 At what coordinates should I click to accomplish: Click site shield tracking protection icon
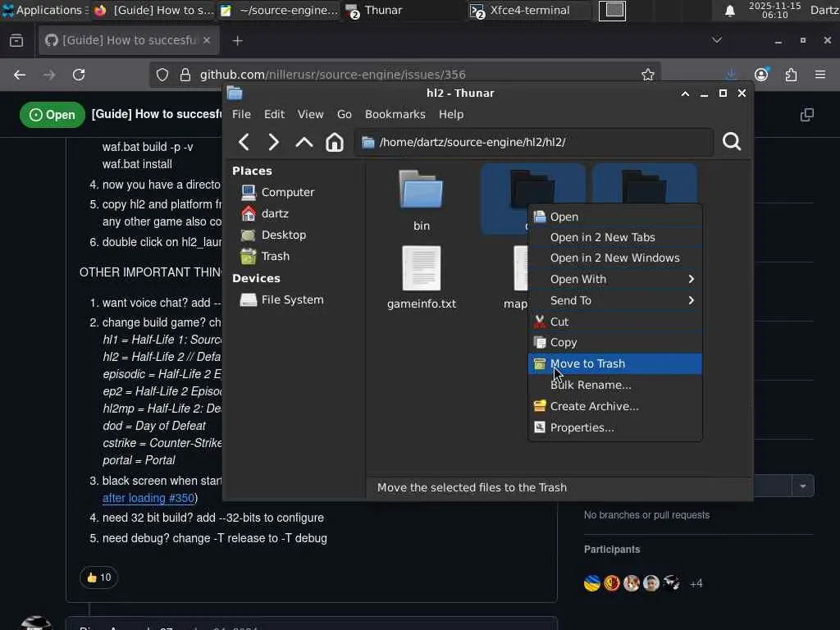coord(162,75)
